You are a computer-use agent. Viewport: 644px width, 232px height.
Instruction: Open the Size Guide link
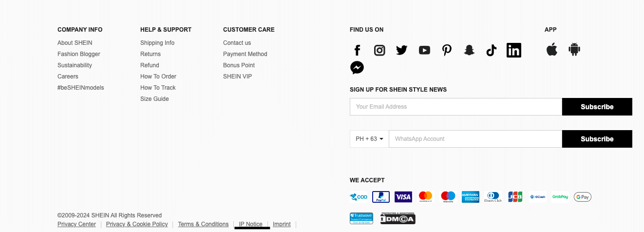click(154, 99)
